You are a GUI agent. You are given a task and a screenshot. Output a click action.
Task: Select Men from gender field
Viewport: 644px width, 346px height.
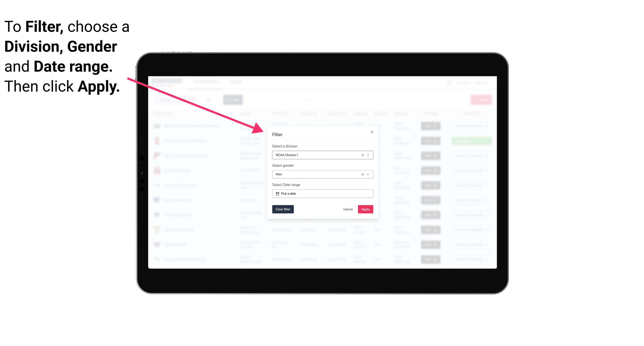tap(322, 174)
